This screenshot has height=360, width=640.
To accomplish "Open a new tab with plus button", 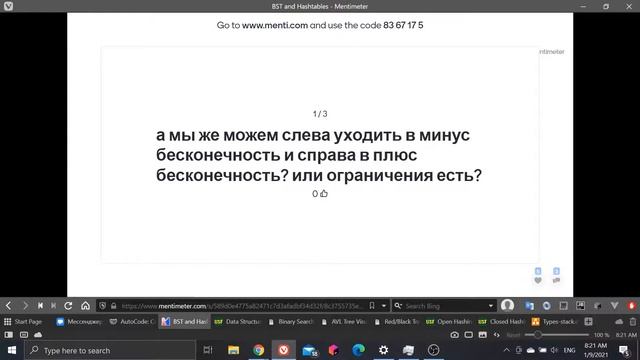I will [x=588, y=322].
